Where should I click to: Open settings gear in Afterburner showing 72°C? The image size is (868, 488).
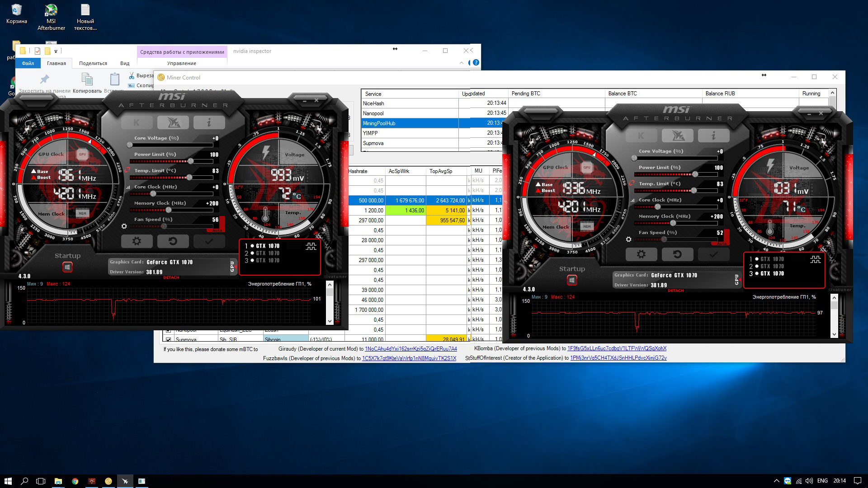pos(137,241)
